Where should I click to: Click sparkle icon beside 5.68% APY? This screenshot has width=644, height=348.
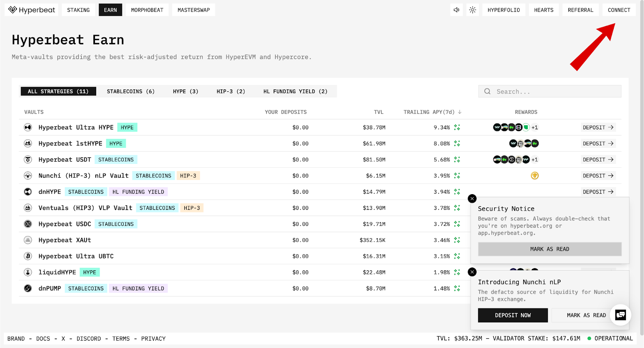457,159
